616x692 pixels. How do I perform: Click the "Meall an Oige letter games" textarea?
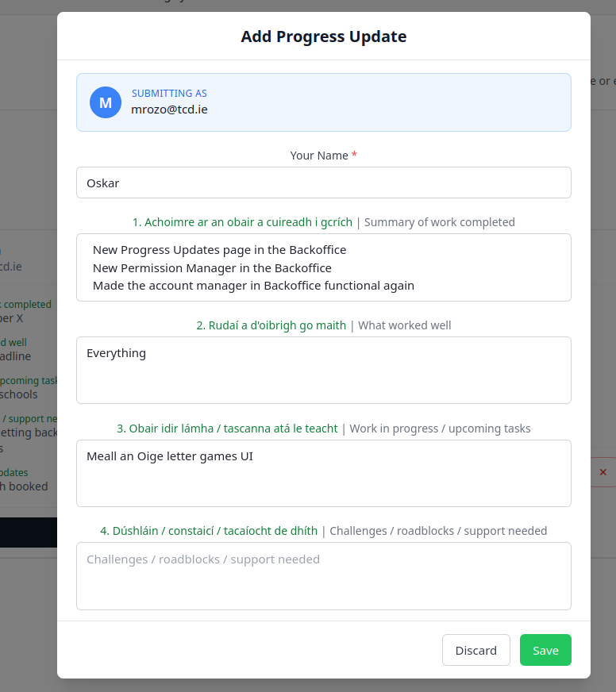pyautogui.click(x=324, y=473)
